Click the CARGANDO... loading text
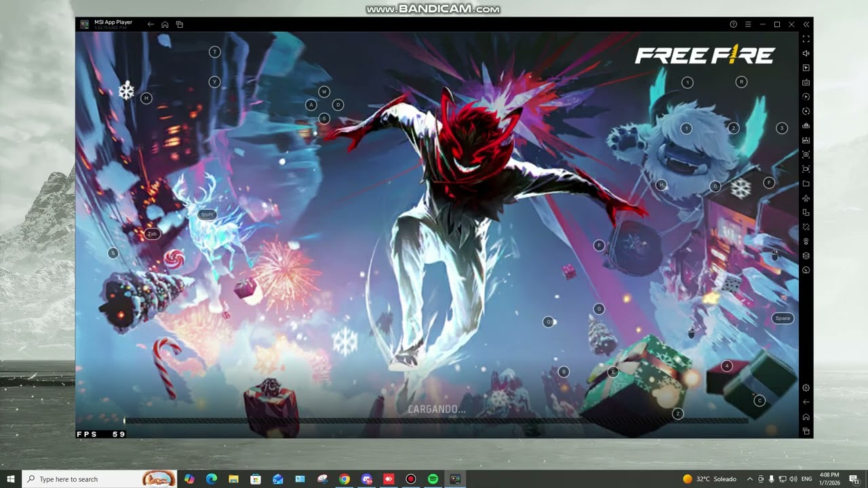 click(x=437, y=409)
